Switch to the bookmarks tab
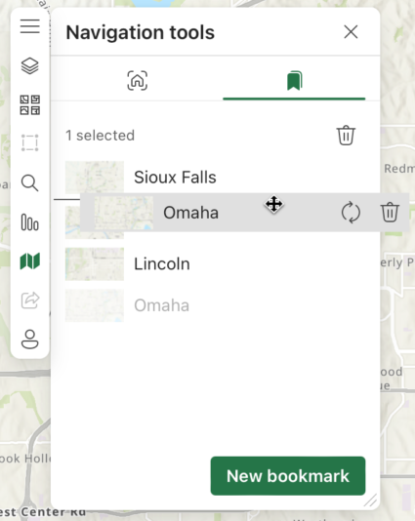This screenshot has height=521, width=415. coord(294,81)
